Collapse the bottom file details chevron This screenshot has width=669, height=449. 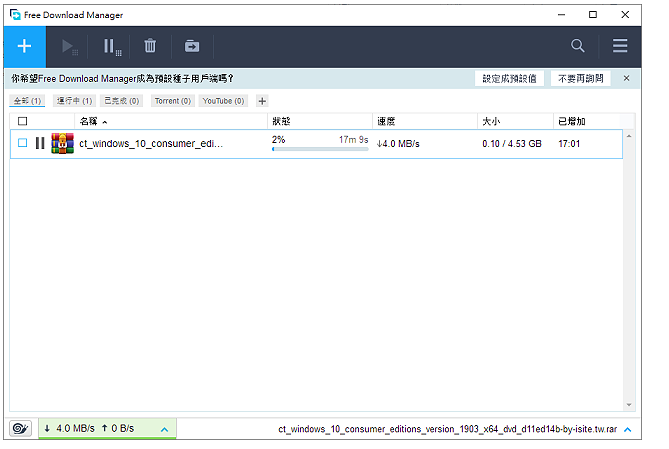(x=628, y=430)
